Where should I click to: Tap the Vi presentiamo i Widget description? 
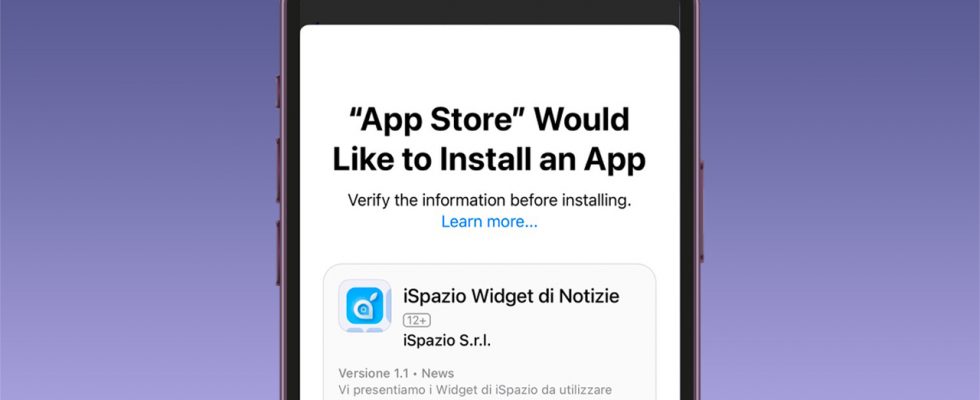coord(475,389)
